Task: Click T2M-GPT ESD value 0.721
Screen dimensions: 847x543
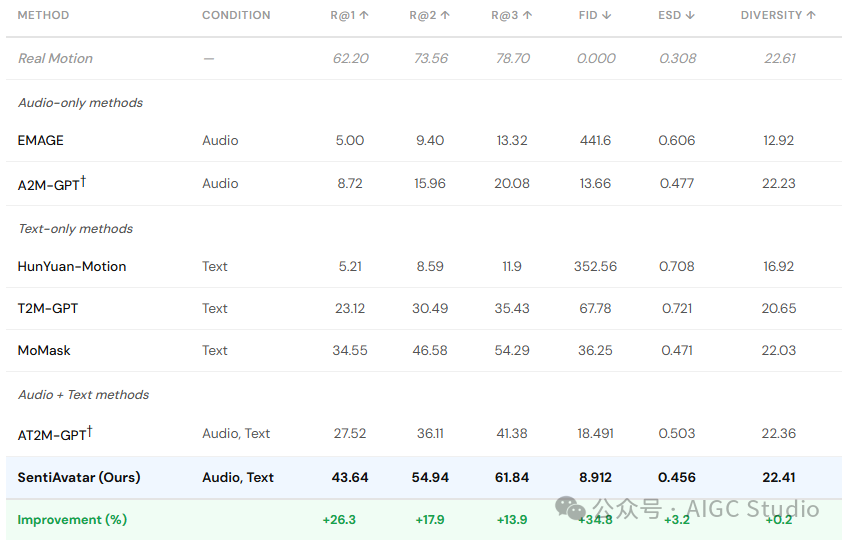Action: (x=677, y=309)
